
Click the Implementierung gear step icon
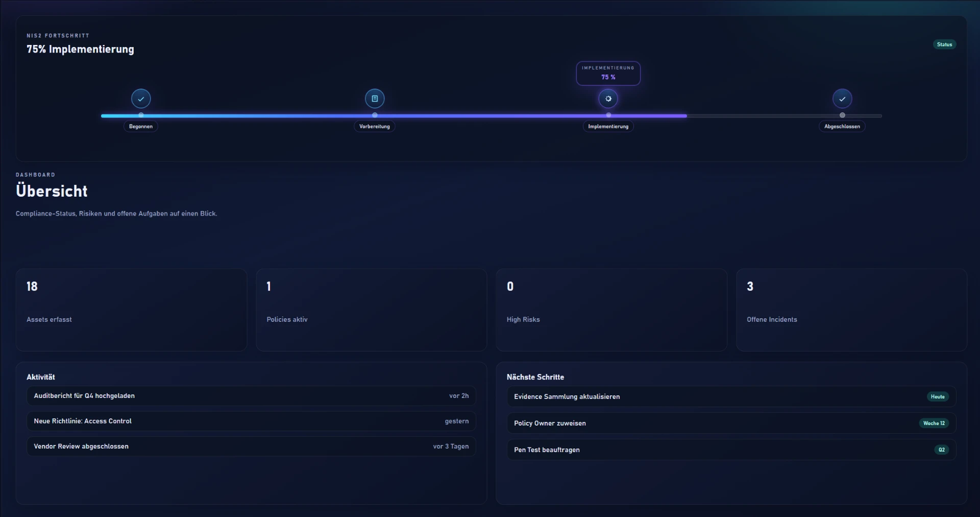coord(608,99)
